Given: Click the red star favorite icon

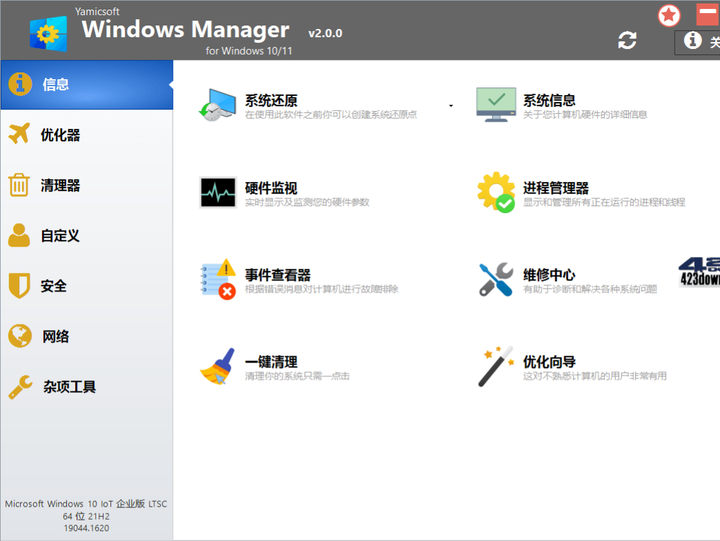Looking at the screenshot, I should 669,16.
